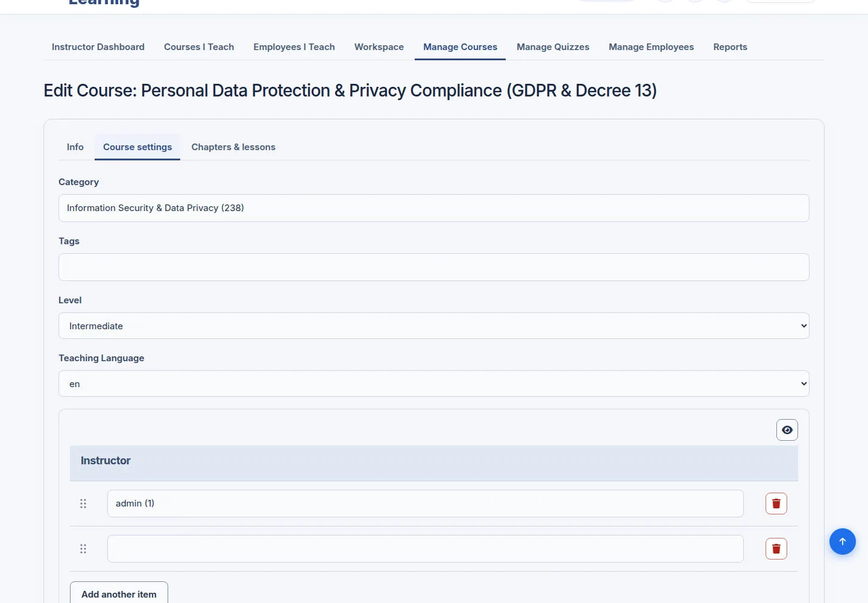The width and height of the screenshot is (868, 603).
Task: Open the Reports section
Action: (730, 47)
